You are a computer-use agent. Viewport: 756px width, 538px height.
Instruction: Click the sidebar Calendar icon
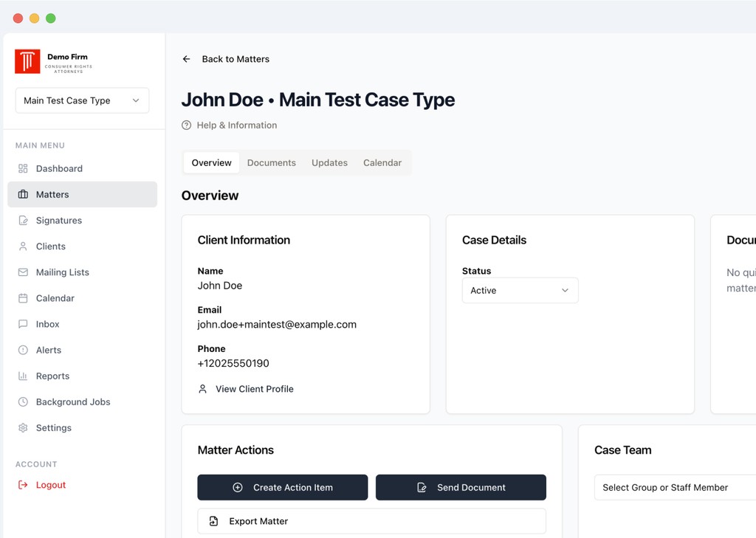23,298
